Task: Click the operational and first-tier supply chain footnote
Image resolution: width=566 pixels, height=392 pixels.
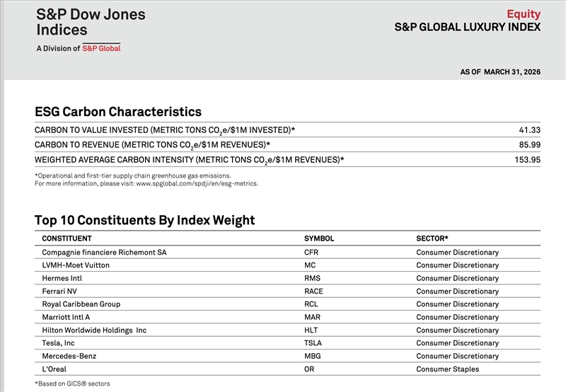Action: (x=133, y=175)
